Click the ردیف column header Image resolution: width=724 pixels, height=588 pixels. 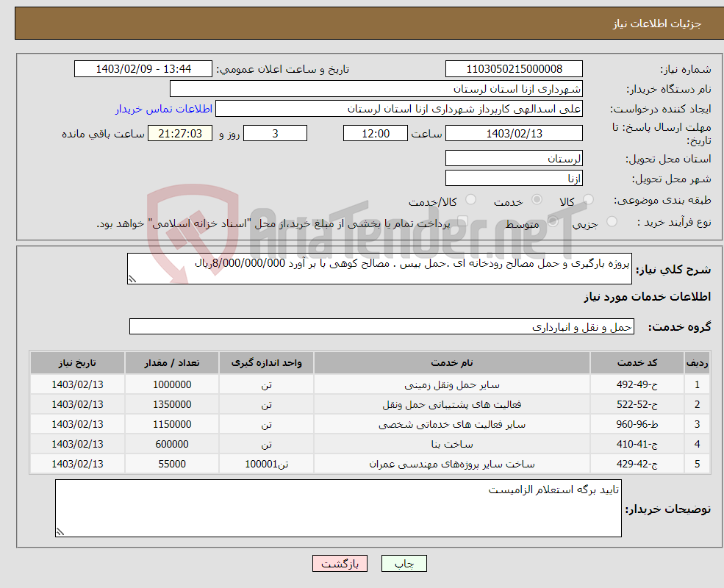(x=697, y=363)
